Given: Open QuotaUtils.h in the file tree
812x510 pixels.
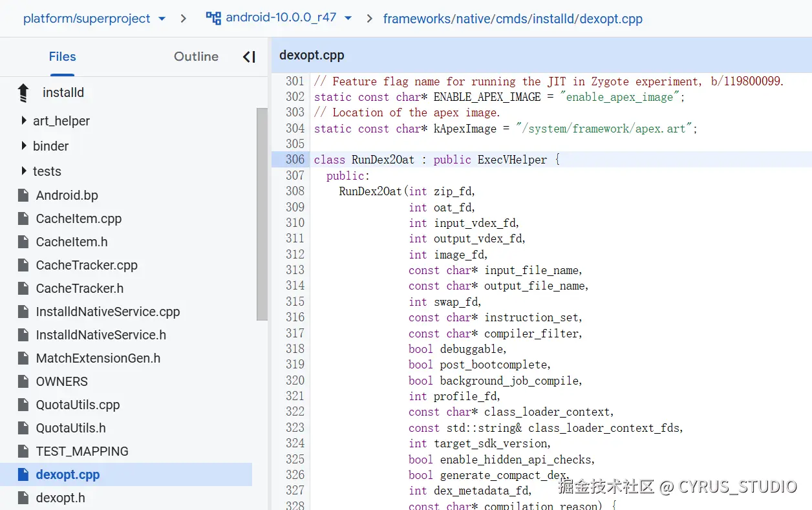Looking at the screenshot, I should pyautogui.click(x=70, y=428).
